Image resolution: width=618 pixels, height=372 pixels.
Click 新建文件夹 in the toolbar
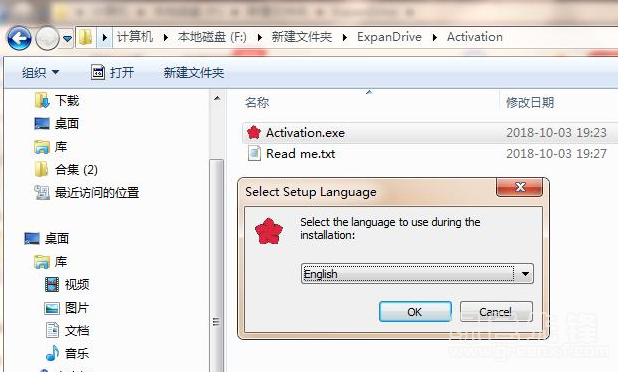coord(194,73)
